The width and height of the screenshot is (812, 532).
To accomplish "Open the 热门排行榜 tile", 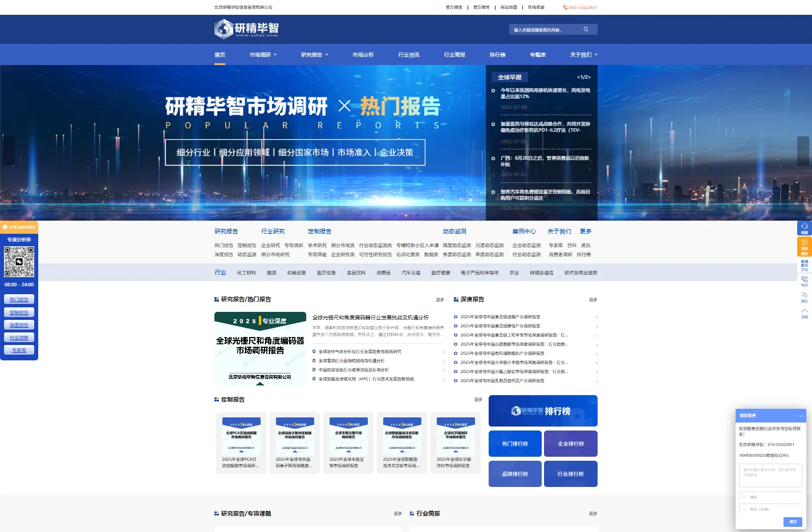I will pyautogui.click(x=515, y=444).
